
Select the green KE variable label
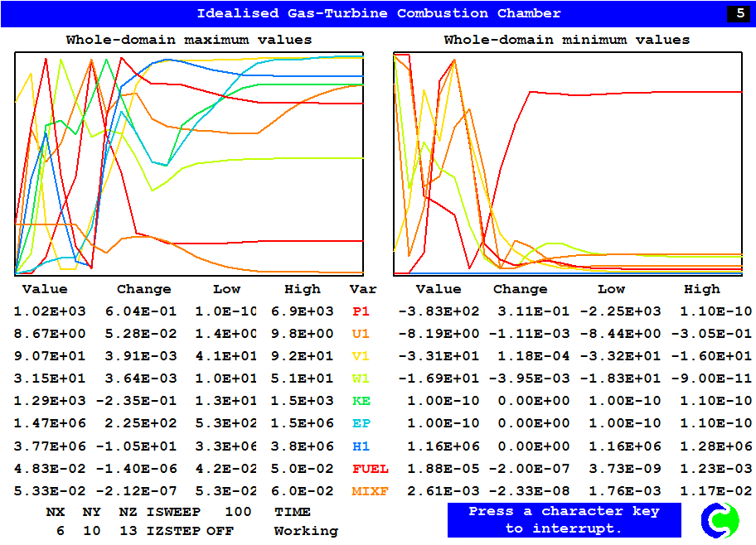pyautogui.click(x=361, y=401)
